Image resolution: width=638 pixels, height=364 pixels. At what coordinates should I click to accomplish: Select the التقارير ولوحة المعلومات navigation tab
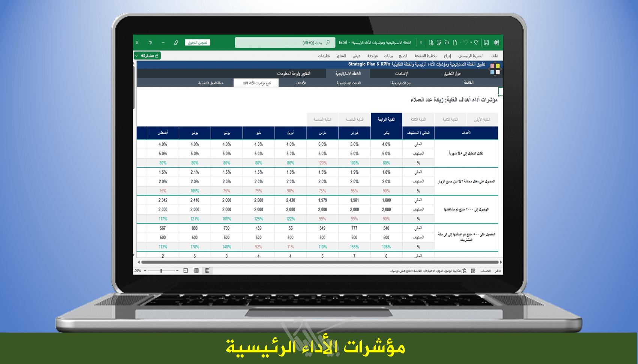[x=293, y=74]
